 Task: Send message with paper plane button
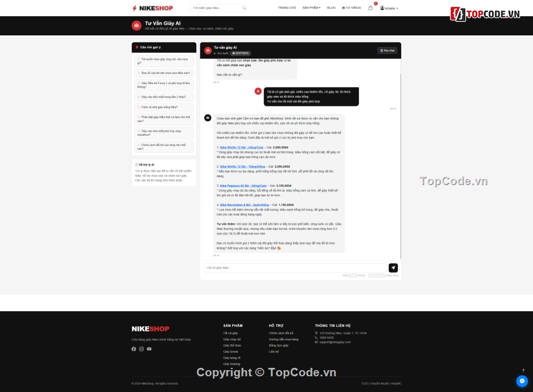[x=393, y=268]
